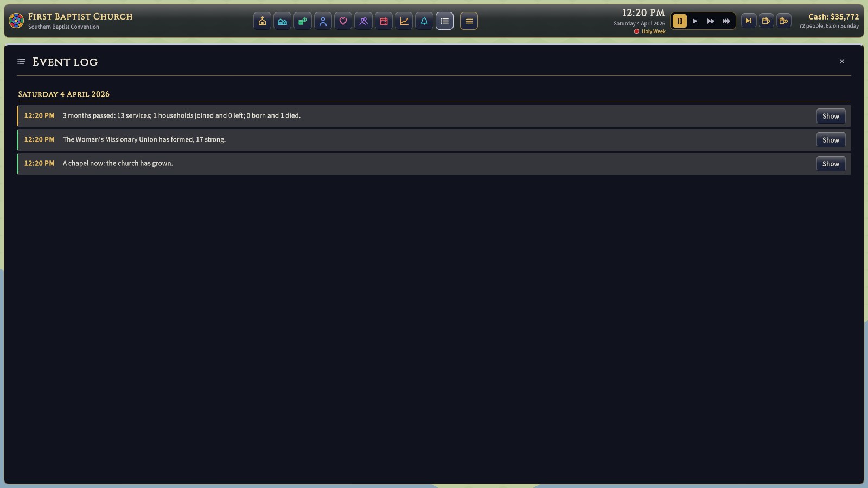Click the 12:20 PM clock display

pyautogui.click(x=643, y=13)
